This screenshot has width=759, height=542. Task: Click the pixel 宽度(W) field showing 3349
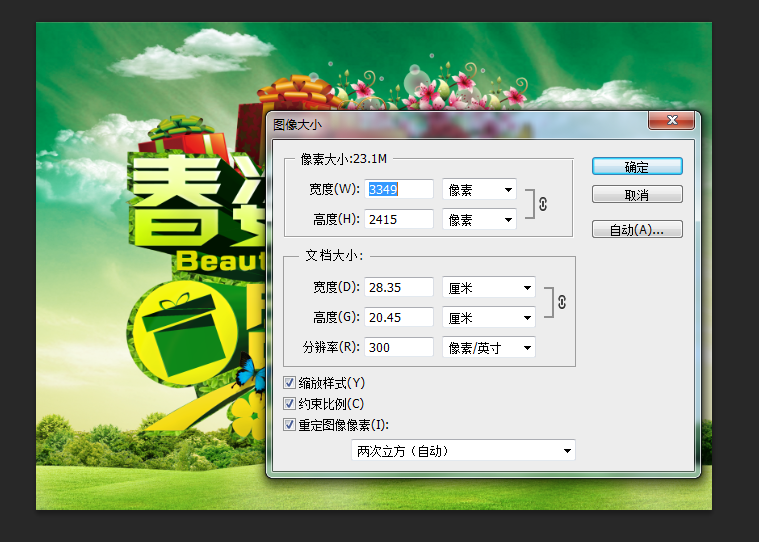click(x=399, y=189)
